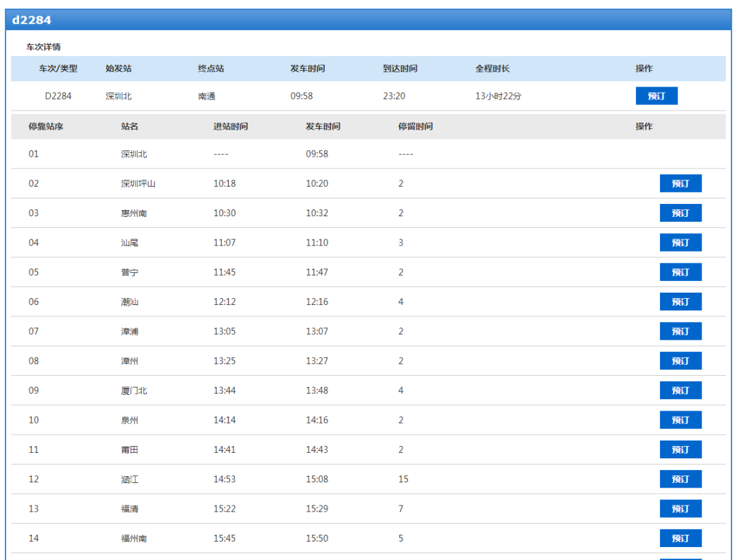Image resolution: width=737 pixels, height=560 pixels.
Task: Click station name 深圳北 in stop 01
Action: click(x=134, y=154)
